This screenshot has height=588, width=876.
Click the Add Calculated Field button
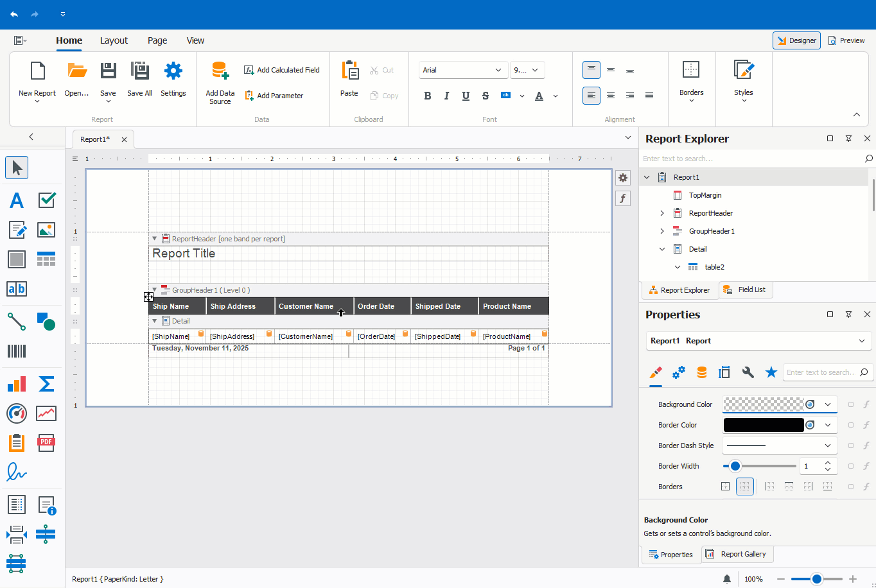coord(281,69)
